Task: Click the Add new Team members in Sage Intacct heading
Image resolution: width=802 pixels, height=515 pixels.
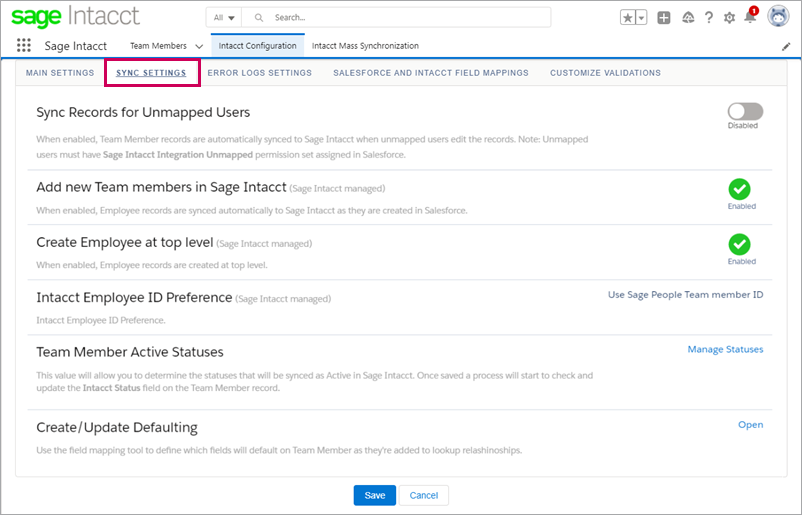Action: [161, 187]
